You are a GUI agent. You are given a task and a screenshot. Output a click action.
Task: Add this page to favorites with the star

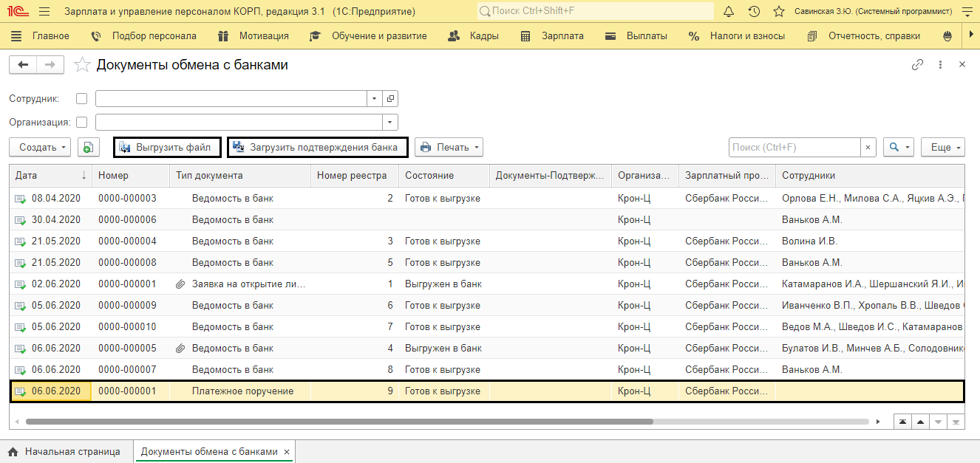[x=83, y=65]
